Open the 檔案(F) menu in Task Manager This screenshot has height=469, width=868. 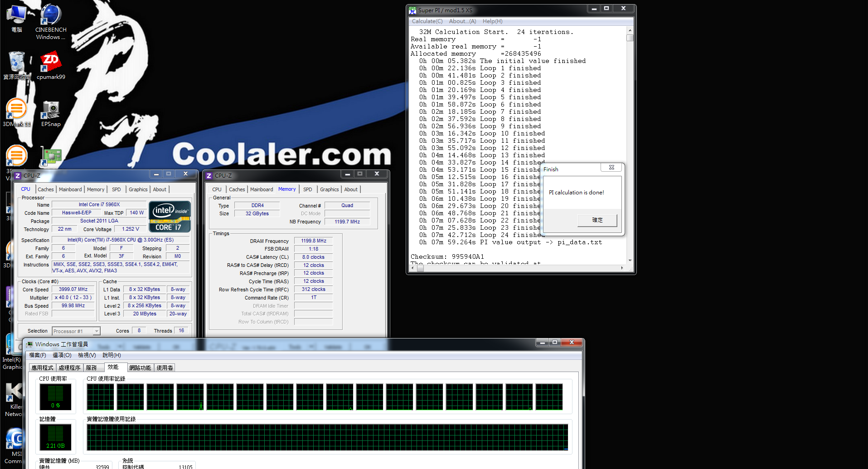tap(38, 355)
